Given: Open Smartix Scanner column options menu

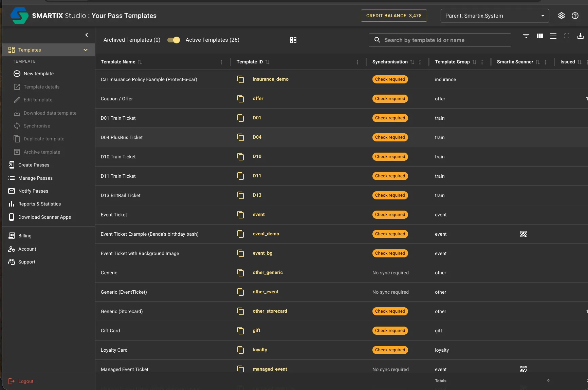Looking at the screenshot, I should (546, 62).
